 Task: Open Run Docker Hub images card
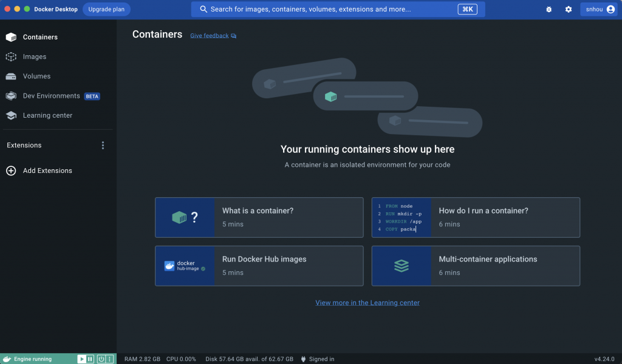tap(259, 266)
